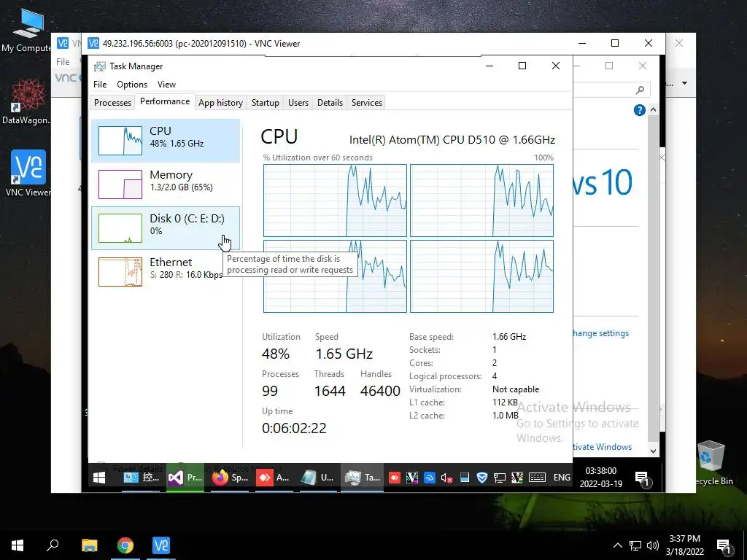The height and width of the screenshot is (560, 747).
Task: Show hidden tray icons chevron
Action: point(617,545)
